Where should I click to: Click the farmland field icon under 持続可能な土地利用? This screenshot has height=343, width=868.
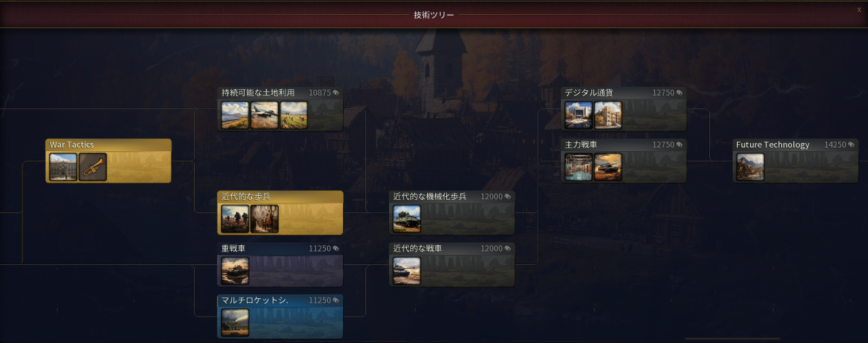[294, 115]
